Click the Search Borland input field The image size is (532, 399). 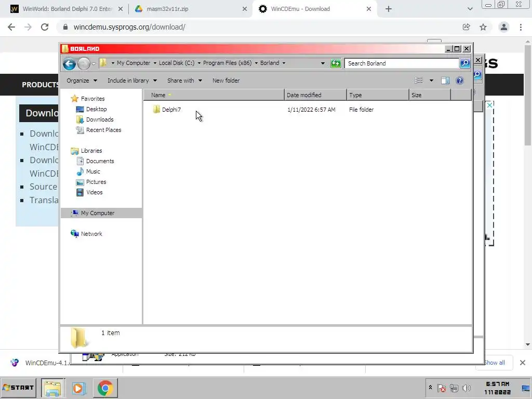(x=402, y=63)
